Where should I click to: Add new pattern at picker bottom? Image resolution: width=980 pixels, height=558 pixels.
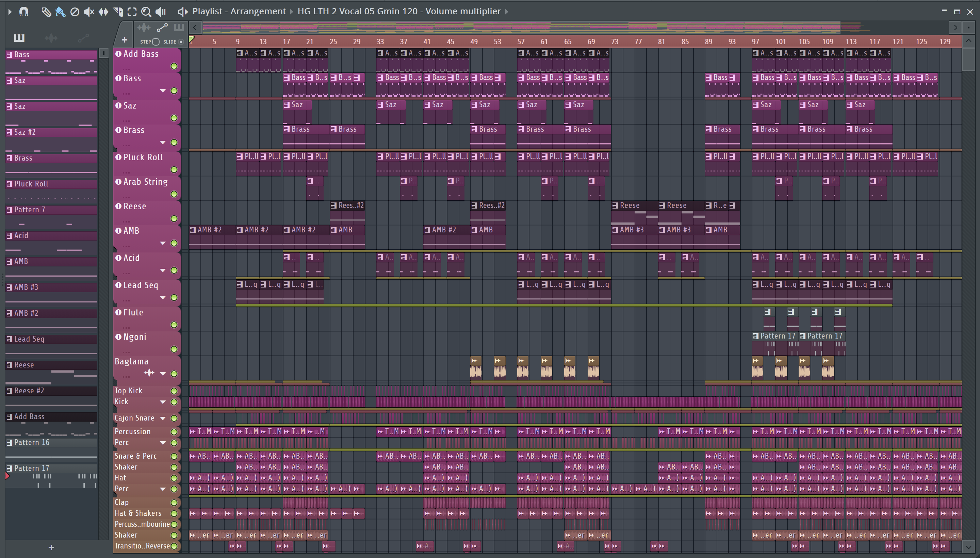click(51, 547)
